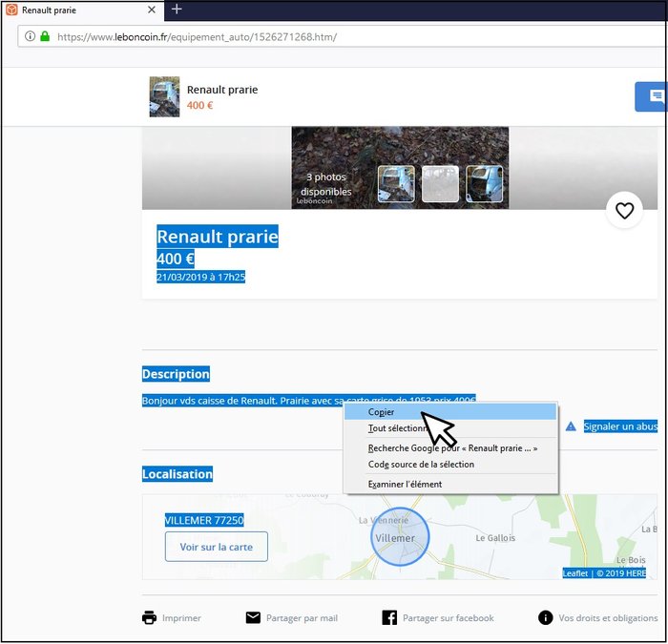Select the Renault prarie browser tab
This screenshot has width=668, height=644.
[x=82, y=10]
